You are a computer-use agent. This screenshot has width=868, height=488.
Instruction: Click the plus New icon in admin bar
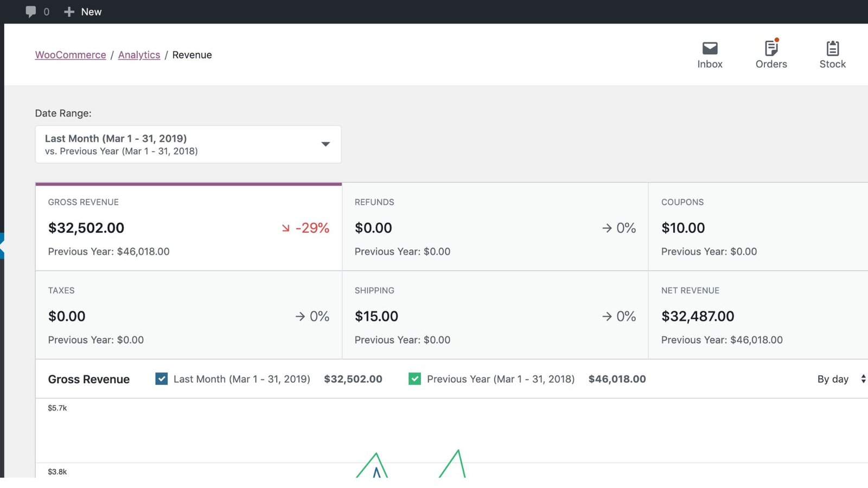(69, 12)
